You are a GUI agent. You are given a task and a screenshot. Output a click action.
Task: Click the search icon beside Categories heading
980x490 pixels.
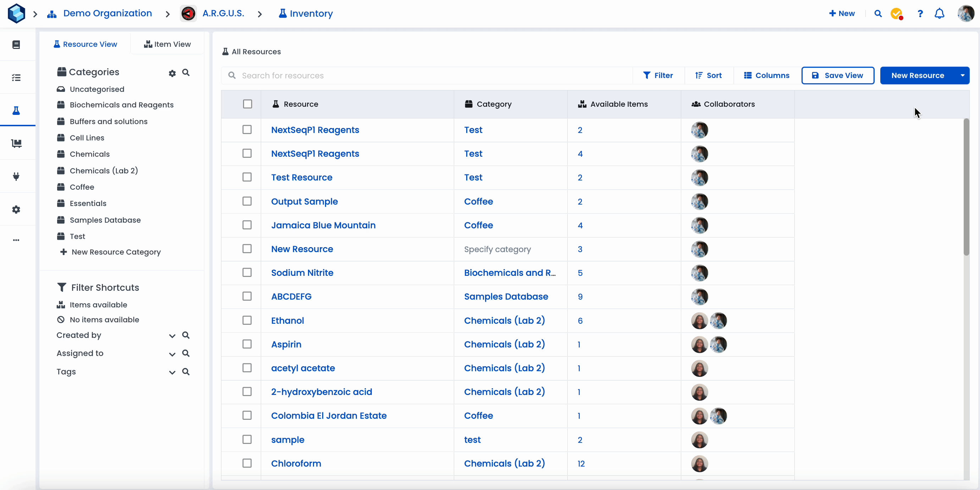[x=186, y=72]
